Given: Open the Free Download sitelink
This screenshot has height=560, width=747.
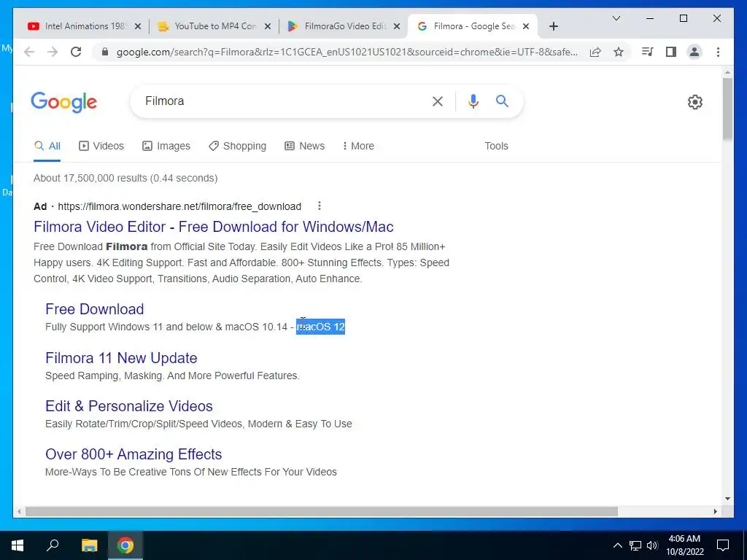Looking at the screenshot, I should point(94,309).
